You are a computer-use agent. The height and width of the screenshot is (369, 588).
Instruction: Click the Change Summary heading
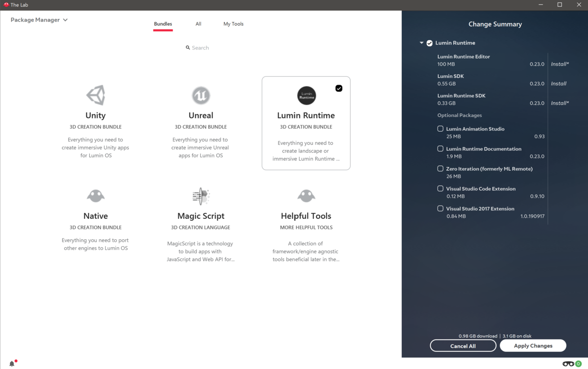point(495,24)
